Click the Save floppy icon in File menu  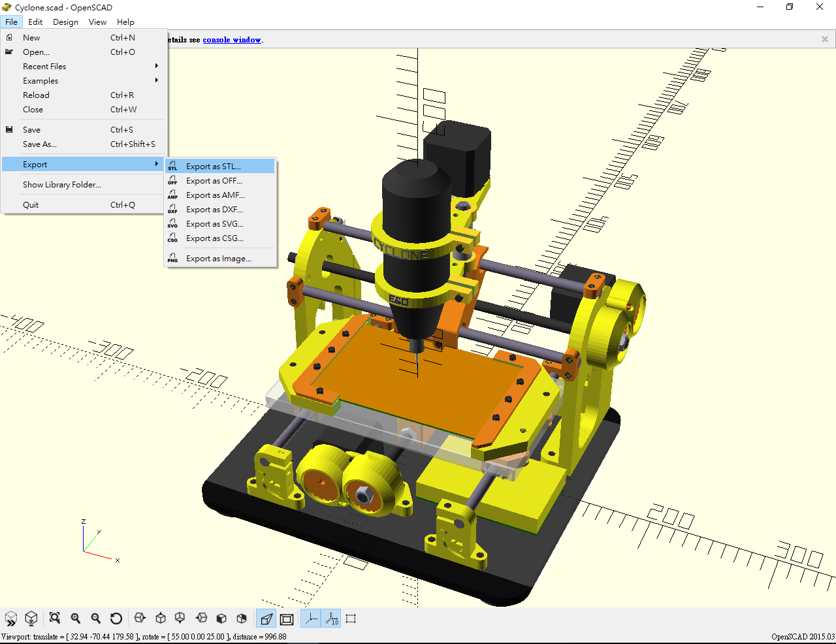click(9, 129)
